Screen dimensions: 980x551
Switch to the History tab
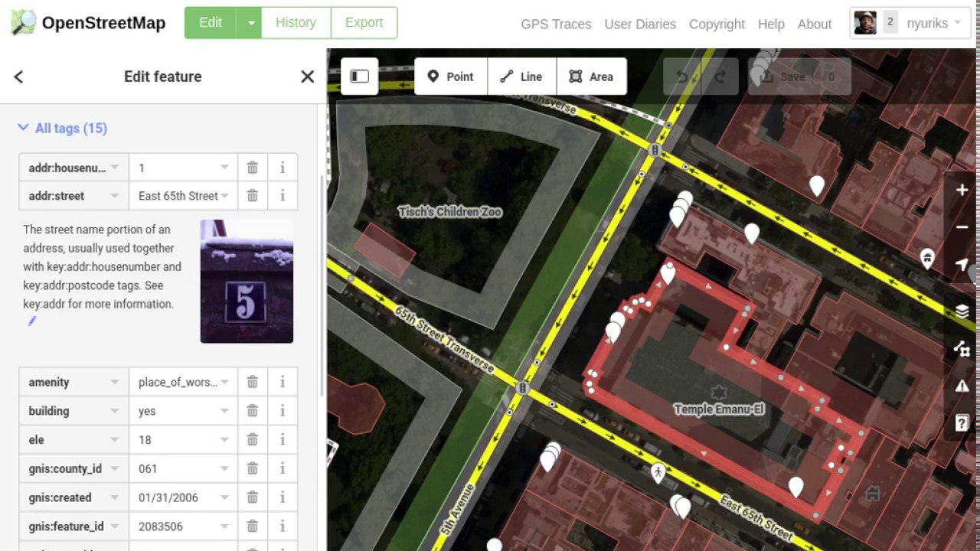tap(296, 23)
